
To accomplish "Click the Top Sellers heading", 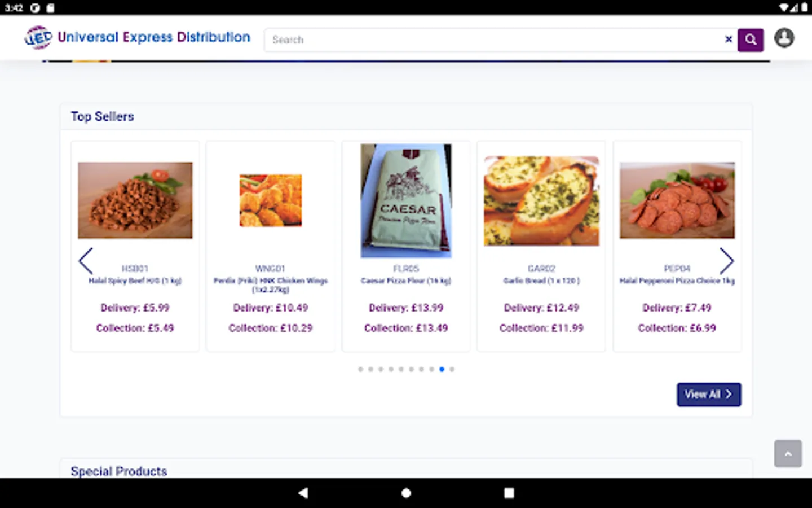I will point(102,116).
